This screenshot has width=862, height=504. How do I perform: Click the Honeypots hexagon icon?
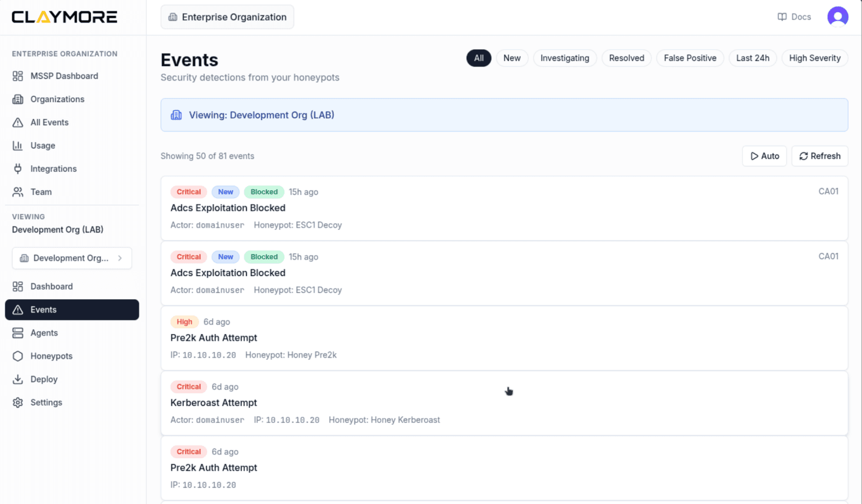pos(18,356)
